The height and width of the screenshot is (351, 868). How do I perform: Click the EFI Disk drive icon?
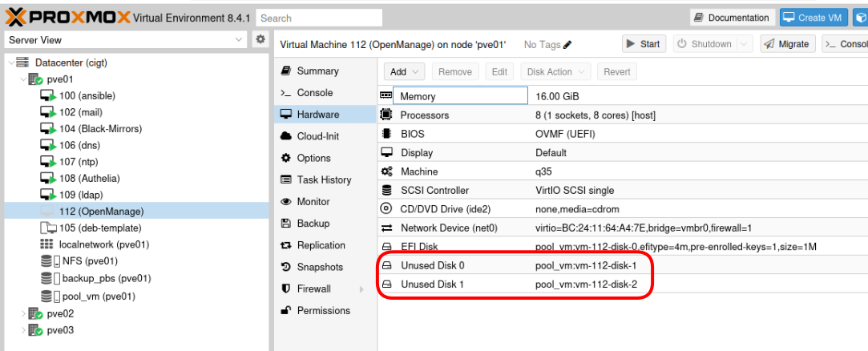(x=386, y=247)
